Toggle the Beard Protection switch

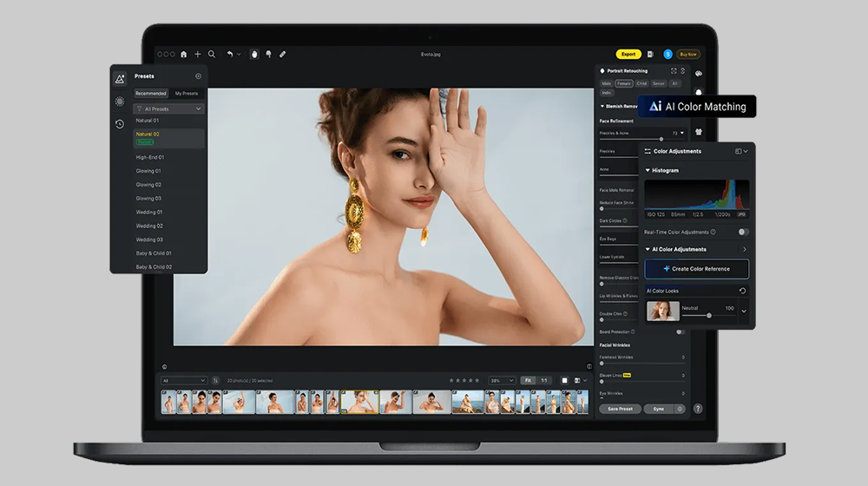(681, 332)
